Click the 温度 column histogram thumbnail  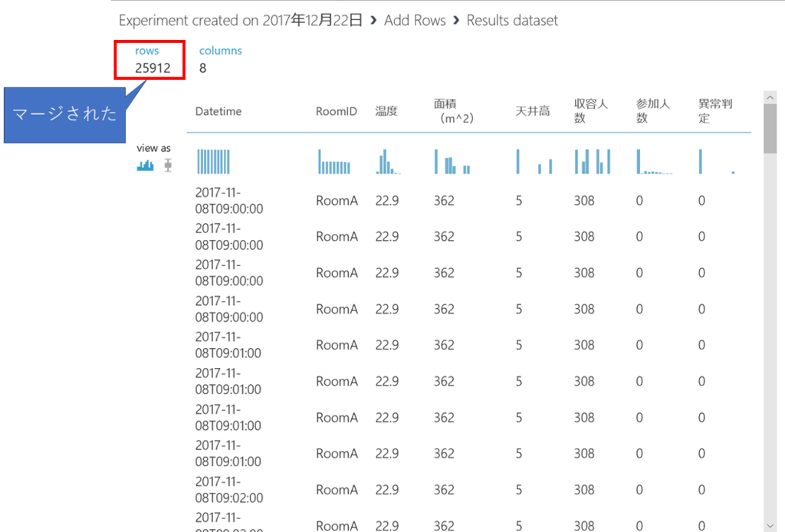pyautogui.click(x=388, y=162)
